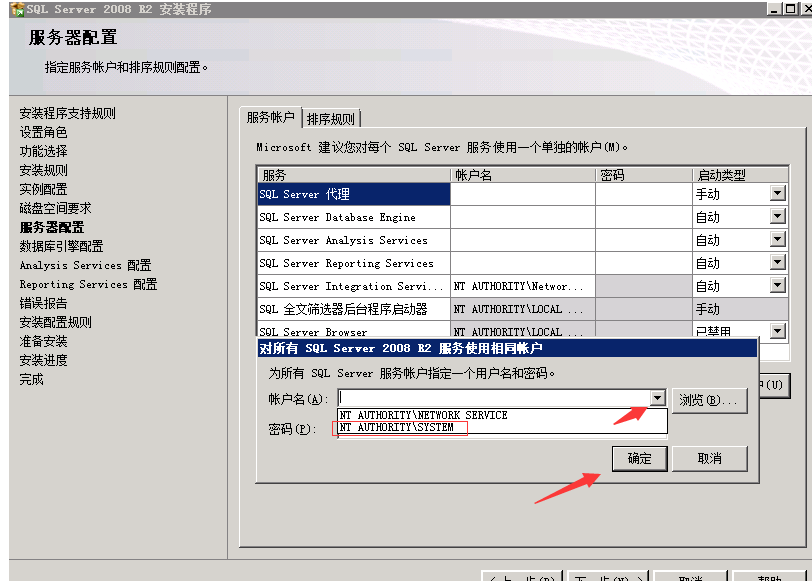
Task: Confirm the dialog with 确定
Action: pyautogui.click(x=639, y=458)
